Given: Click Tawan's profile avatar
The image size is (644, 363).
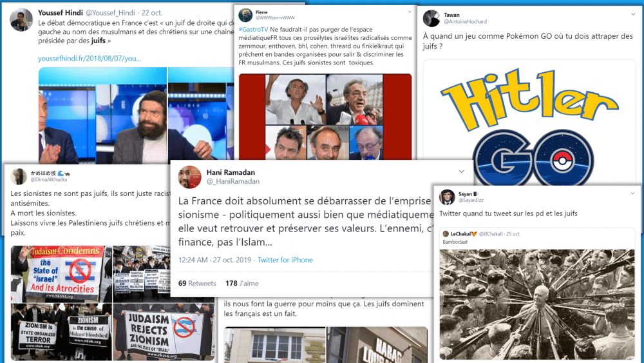Looking at the screenshot, I should click(x=431, y=18).
